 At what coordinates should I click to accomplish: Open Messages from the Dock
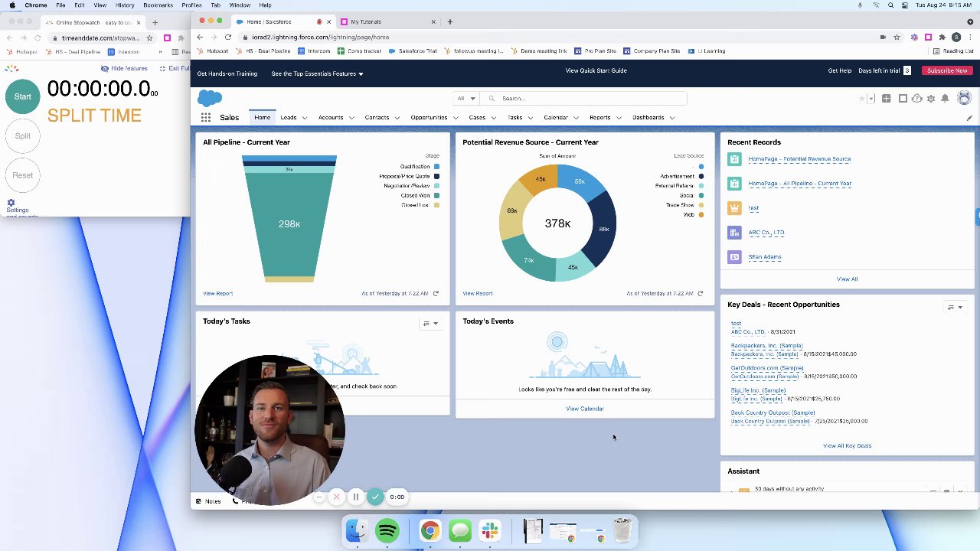pyautogui.click(x=460, y=530)
